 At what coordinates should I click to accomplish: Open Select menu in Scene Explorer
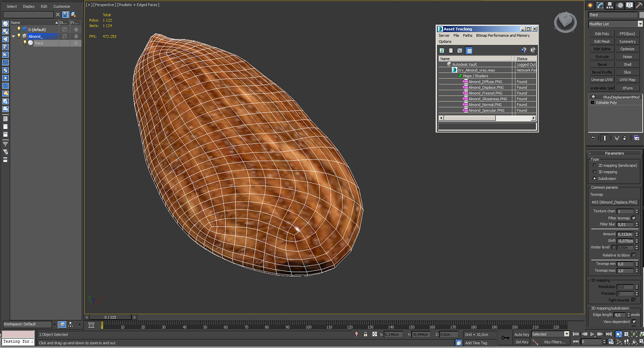(12, 7)
